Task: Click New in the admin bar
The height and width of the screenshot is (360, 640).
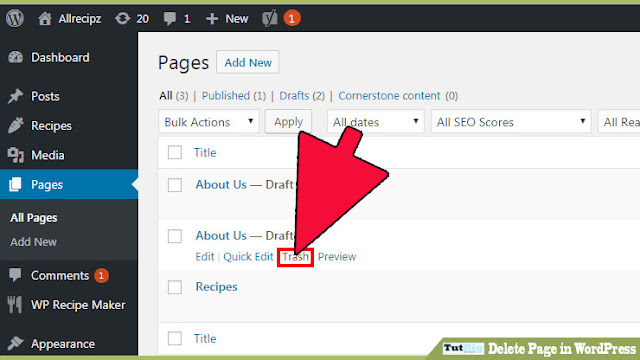Action: coord(237,19)
